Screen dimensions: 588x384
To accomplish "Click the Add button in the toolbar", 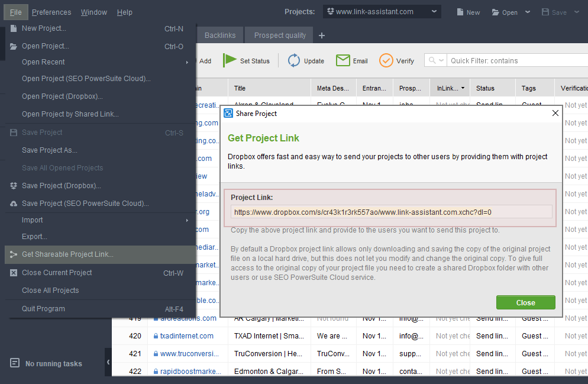I will point(205,61).
